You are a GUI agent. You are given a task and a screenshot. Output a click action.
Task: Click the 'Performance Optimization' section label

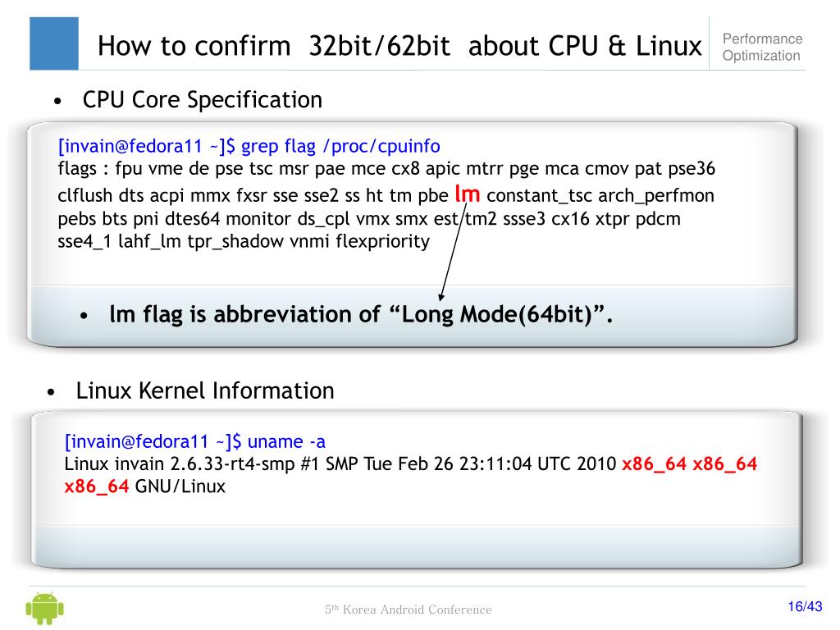tap(762, 47)
